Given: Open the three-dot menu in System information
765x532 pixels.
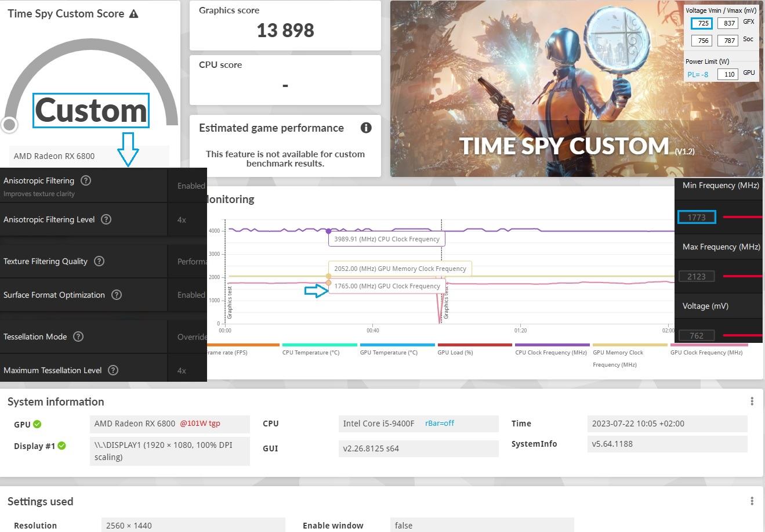Looking at the screenshot, I should pyautogui.click(x=752, y=401).
